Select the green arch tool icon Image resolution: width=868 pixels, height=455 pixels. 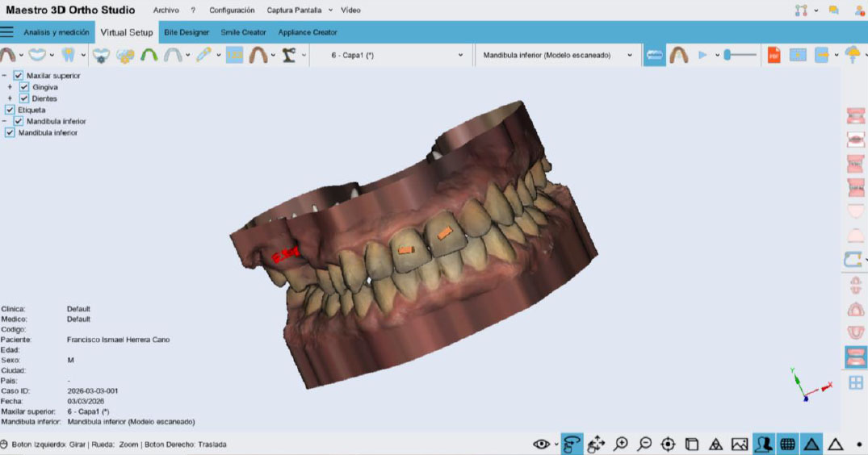[x=149, y=55]
